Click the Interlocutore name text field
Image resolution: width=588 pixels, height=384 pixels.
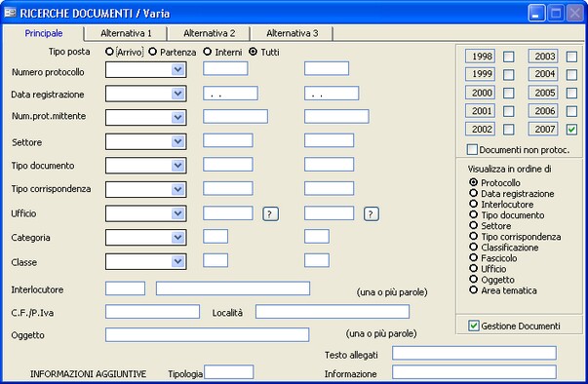coord(233,288)
